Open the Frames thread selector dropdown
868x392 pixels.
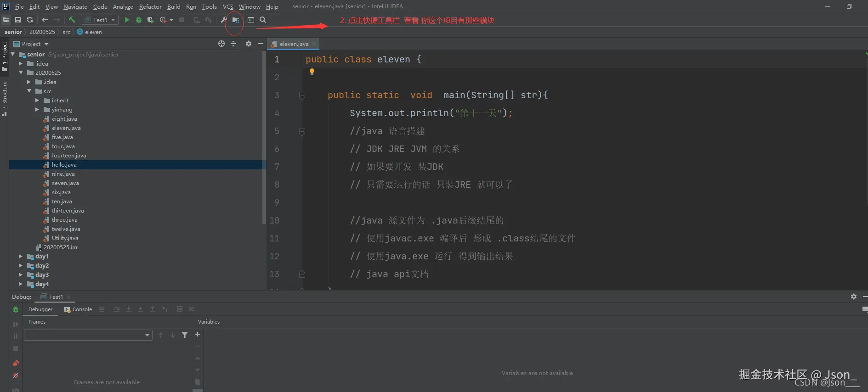click(x=88, y=335)
